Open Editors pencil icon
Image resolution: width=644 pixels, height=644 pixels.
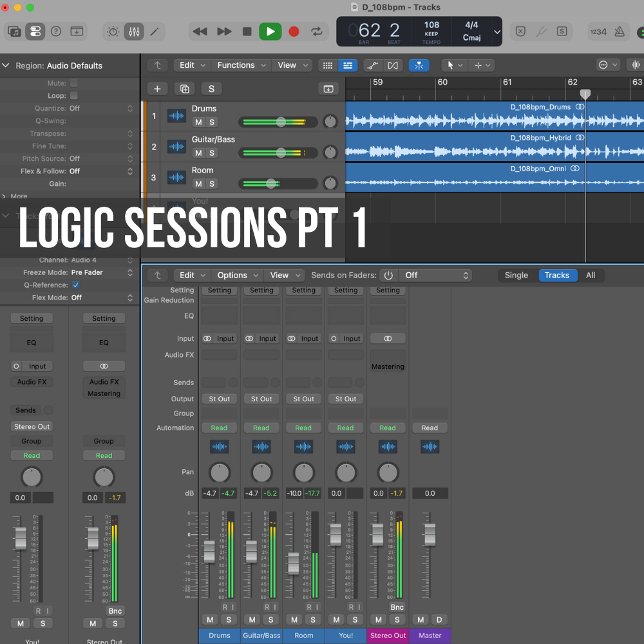155,32
